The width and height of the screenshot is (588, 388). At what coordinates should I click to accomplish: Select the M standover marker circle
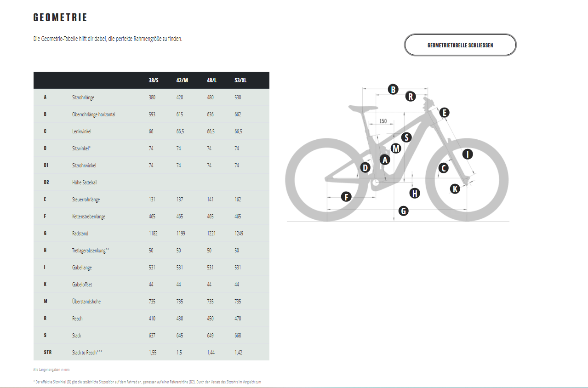tap(396, 148)
